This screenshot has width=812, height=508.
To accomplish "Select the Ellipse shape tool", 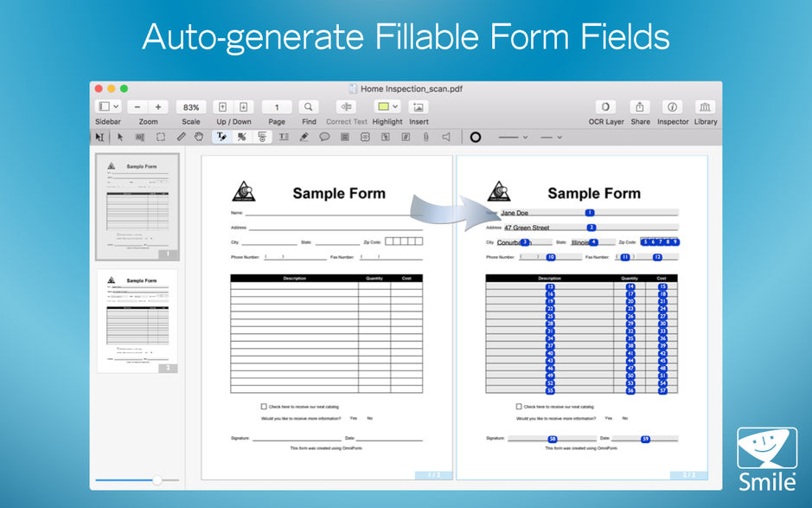I will (x=475, y=137).
